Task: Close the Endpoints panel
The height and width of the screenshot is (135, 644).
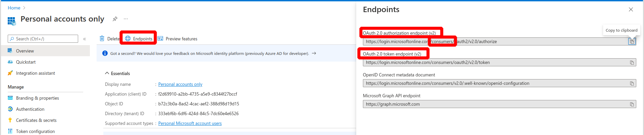Action: (x=631, y=9)
